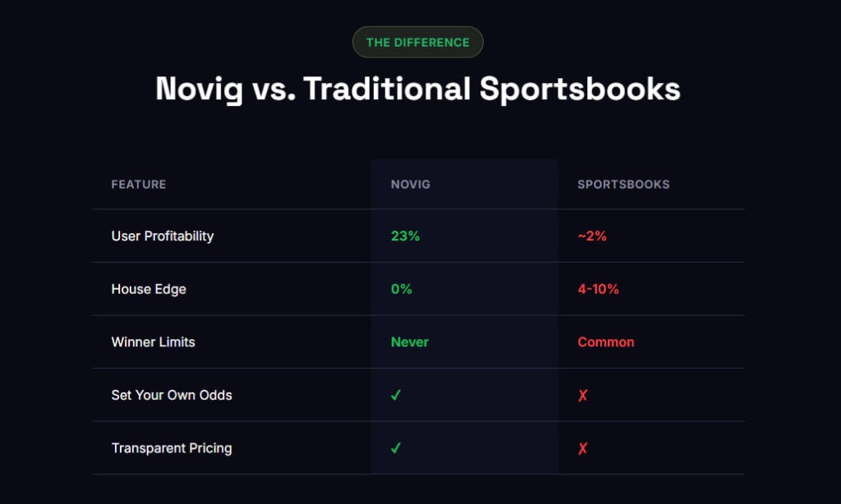This screenshot has height=504, width=841.
Task: Select the House Edge row label
Action: point(149,289)
